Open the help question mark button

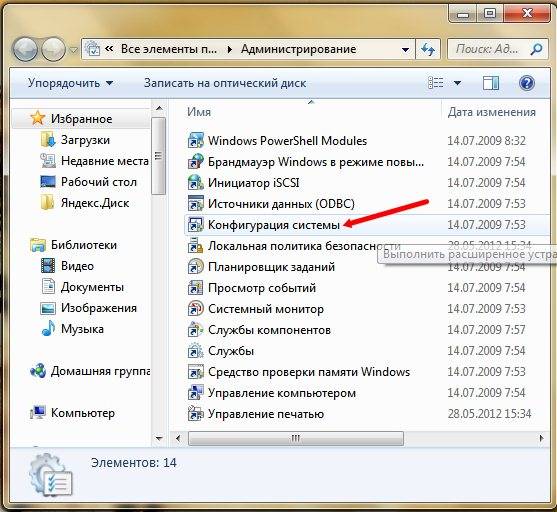(x=527, y=83)
